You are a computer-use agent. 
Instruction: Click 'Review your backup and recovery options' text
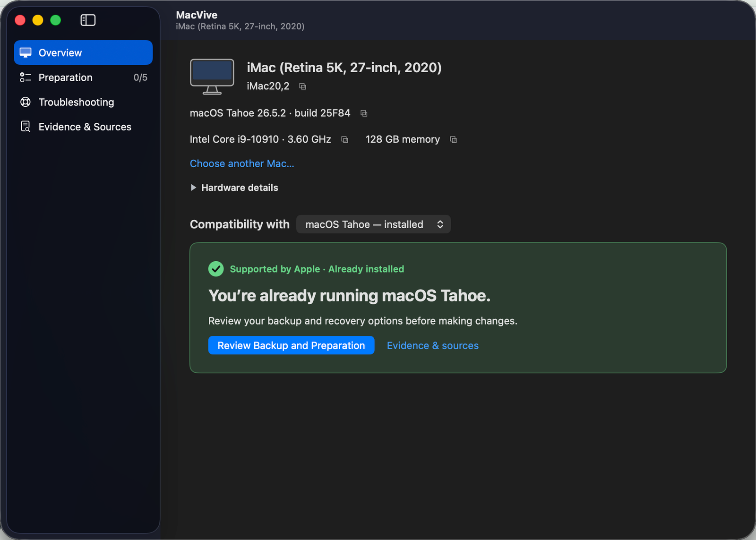(x=363, y=321)
